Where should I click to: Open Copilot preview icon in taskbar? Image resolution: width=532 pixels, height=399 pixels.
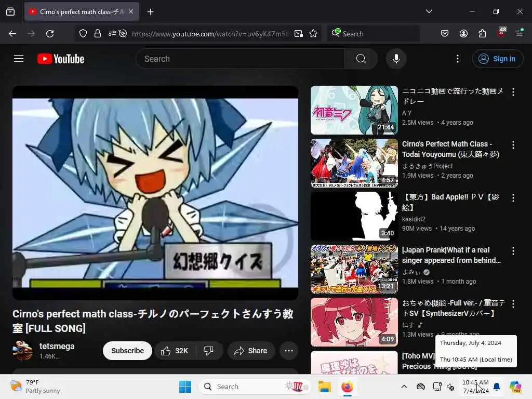click(x=515, y=387)
